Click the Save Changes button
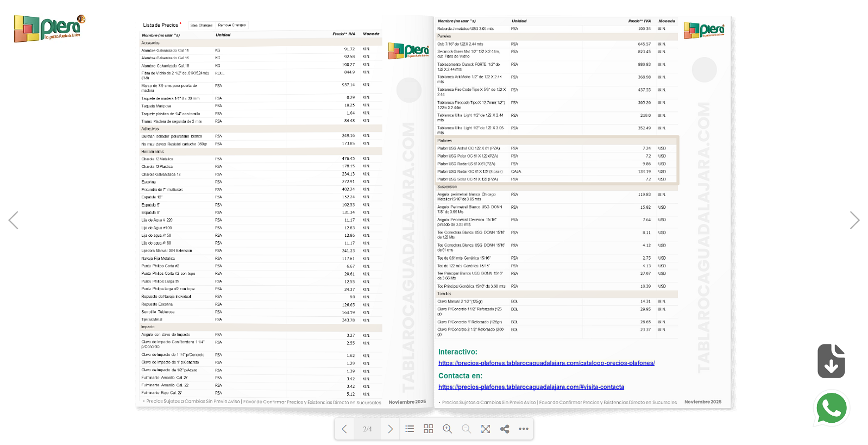The image size is (868, 445). 202,25
